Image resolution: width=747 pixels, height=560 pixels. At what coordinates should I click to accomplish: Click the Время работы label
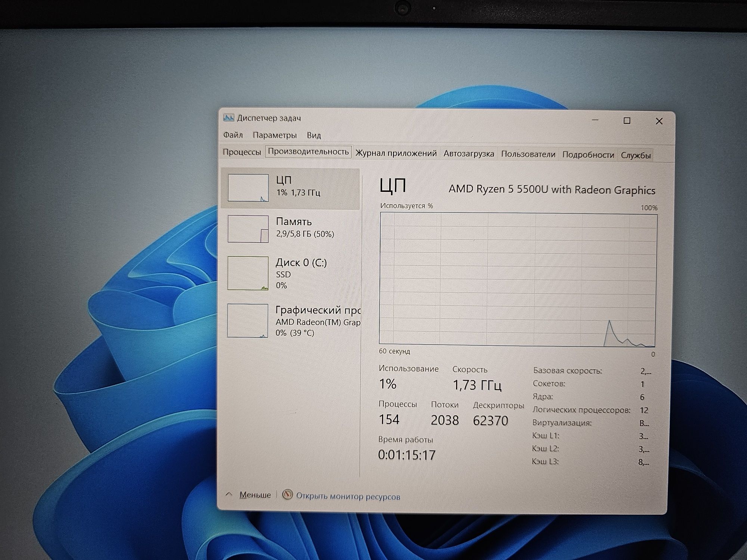[x=405, y=440]
